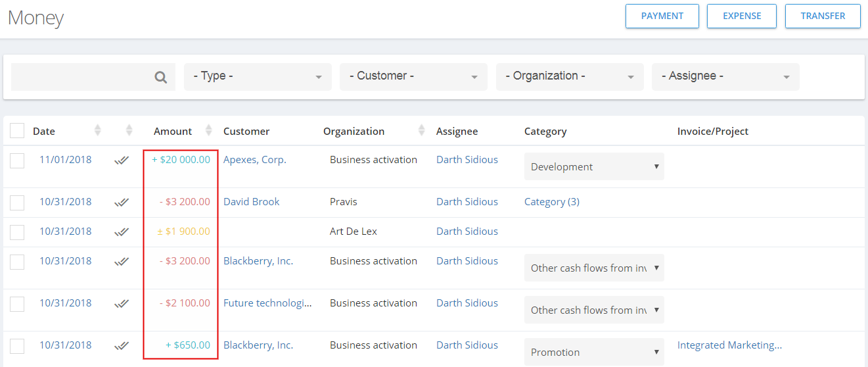Screen dimensions: 868x367
Task: Open the Type filter dropdown
Action: [x=258, y=77]
